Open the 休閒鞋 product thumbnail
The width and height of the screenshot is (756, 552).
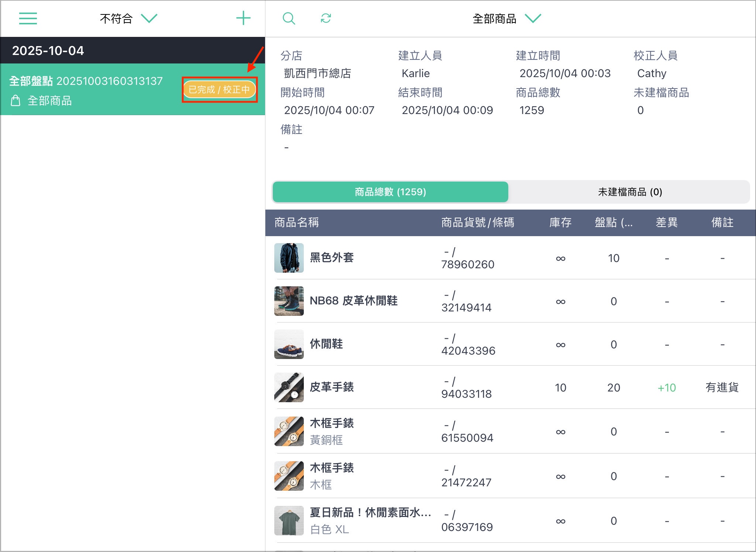pos(289,344)
